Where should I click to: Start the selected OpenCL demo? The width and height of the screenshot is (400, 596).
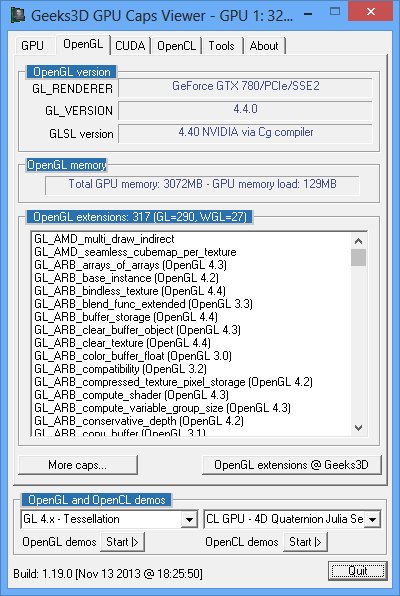(x=305, y=542)
